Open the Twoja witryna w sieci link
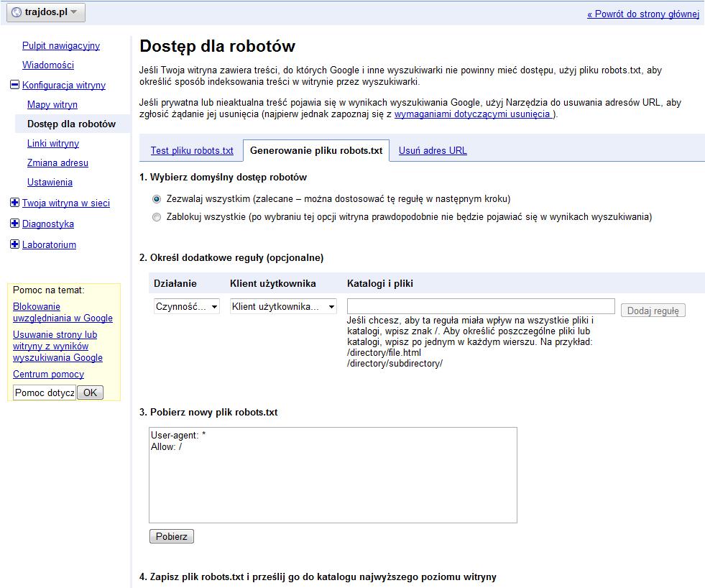 pyautogui.click(x=66, y=203)
